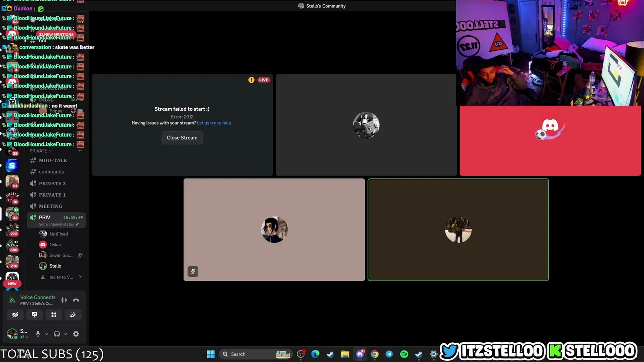Viewport: 644px width, 362px height.
Task: Collapse the PRIVATE channel category
Action: (x=40, y=151)
